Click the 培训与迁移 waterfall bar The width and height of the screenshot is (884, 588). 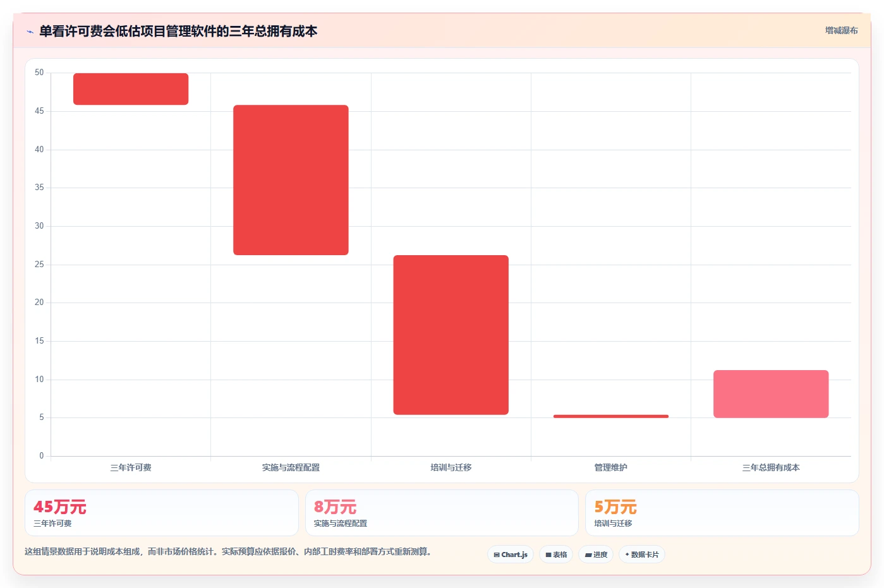(451, 335)
